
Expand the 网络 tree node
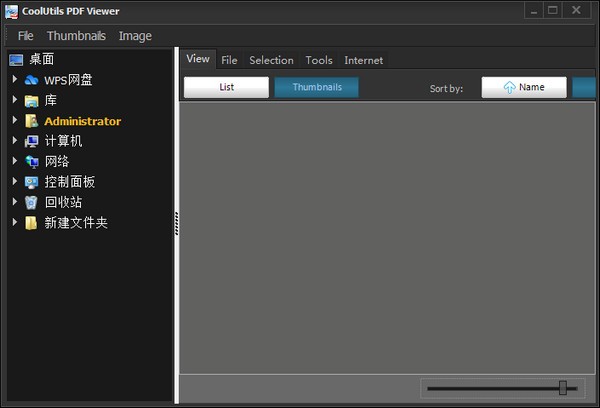[x=15, y=161]
